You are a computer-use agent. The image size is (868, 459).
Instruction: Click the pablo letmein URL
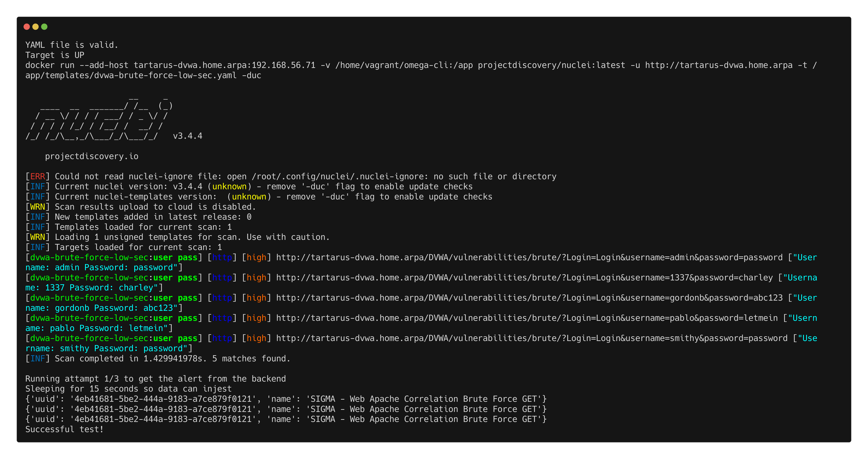point(527,318)
